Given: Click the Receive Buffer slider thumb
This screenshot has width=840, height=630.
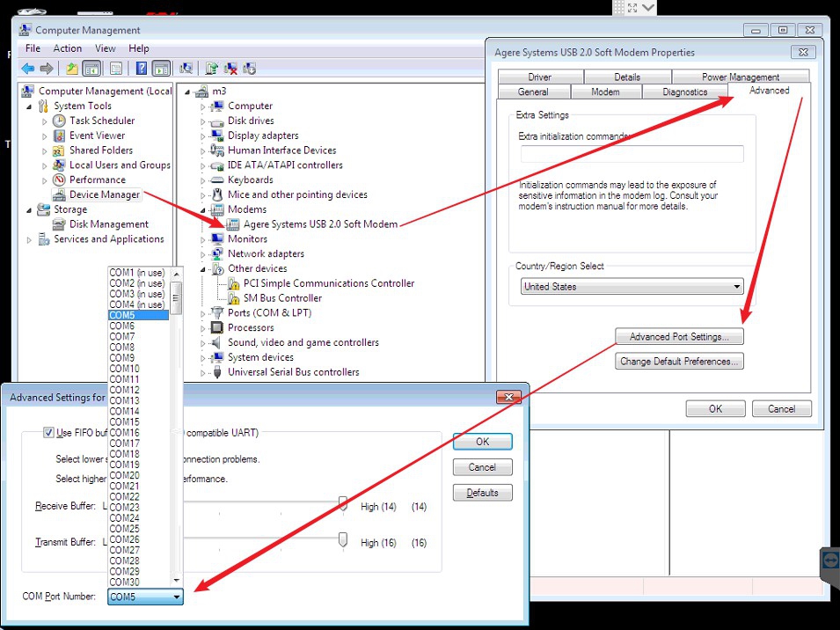Looking at the screenshot, I should pyautogui.click(x=343, y=503).
